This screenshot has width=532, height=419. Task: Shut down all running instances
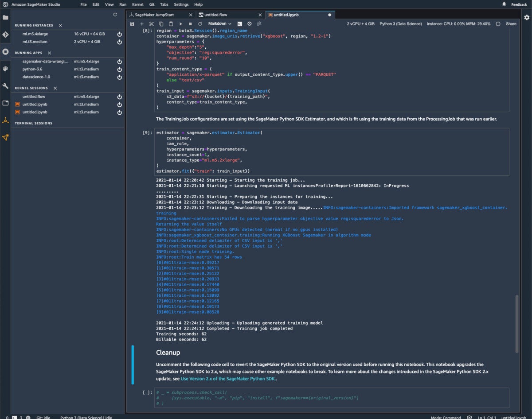tap(60, 26)
